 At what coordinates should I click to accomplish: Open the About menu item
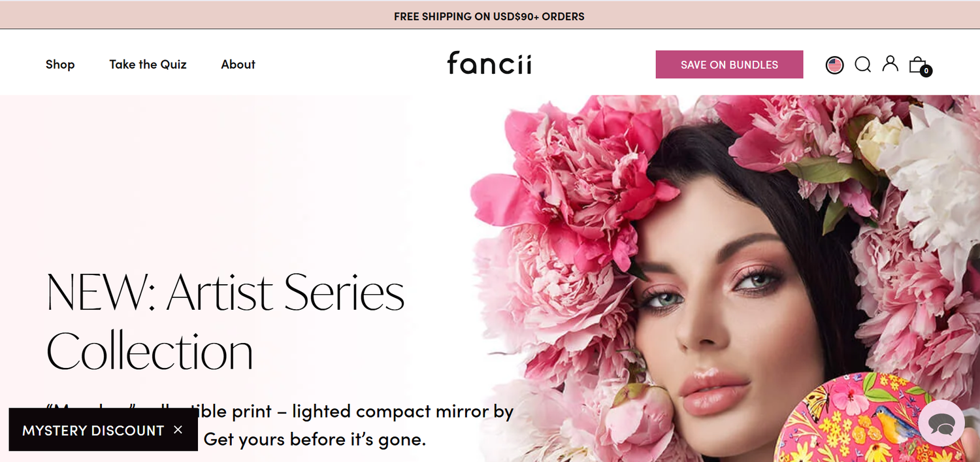pyautogui.click(x=238, y=64)
